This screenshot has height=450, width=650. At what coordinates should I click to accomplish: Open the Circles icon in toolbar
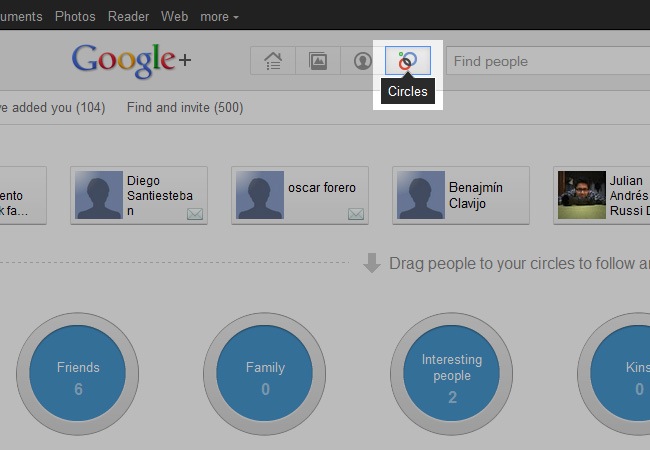tap(408, 61)
